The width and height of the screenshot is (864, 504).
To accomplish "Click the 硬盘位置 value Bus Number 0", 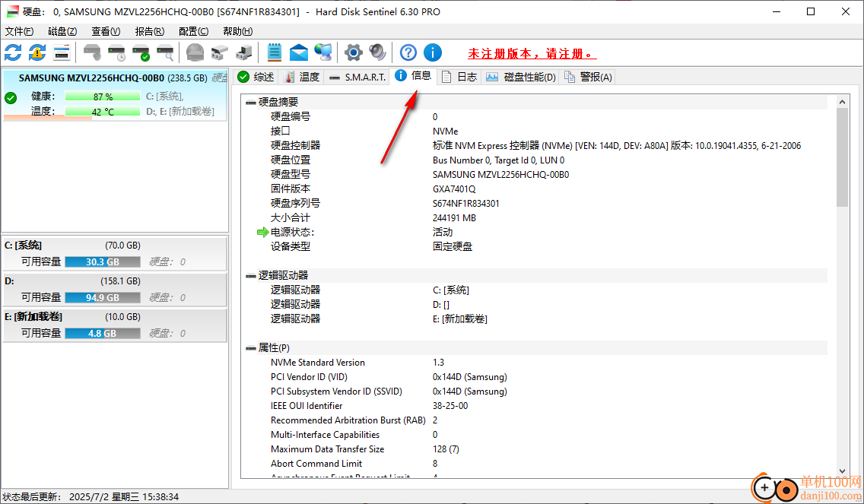I will [499, 160].
